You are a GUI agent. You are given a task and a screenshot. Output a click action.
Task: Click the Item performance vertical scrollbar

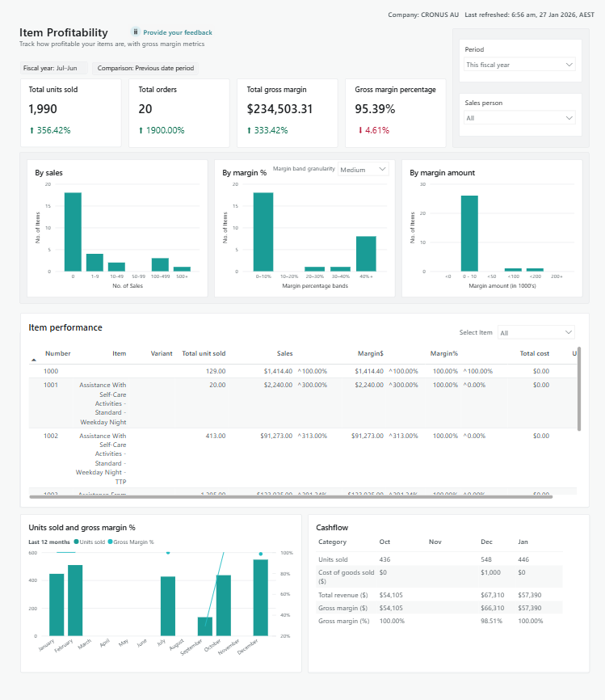pos(579,388)
